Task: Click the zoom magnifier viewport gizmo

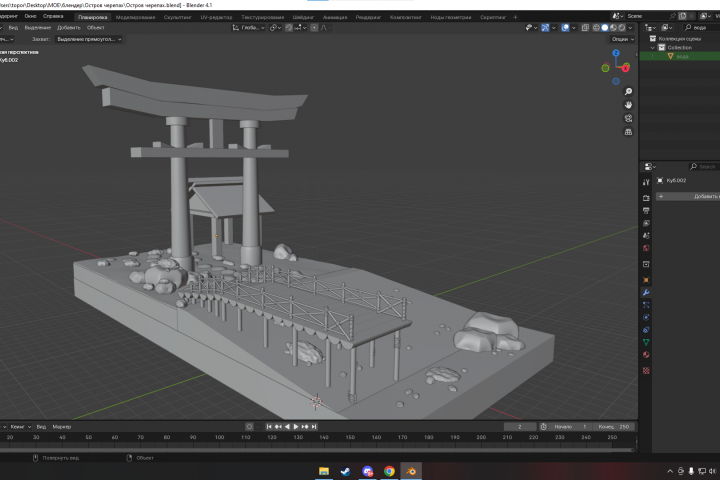Action: coord(629,92)
